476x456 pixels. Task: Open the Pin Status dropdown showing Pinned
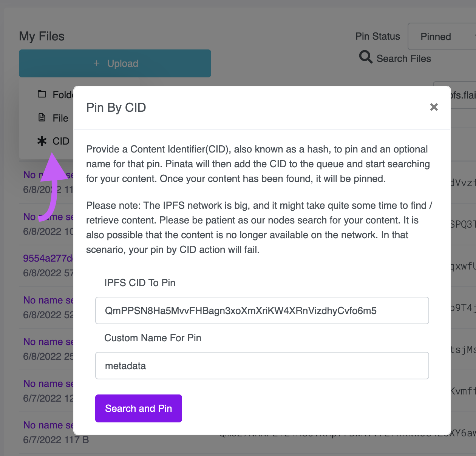click(442, 37)
